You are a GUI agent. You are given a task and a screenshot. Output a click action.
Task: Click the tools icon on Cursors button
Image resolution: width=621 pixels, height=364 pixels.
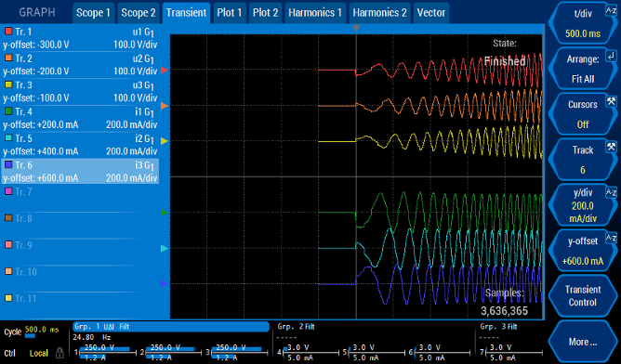pos(611,101)
